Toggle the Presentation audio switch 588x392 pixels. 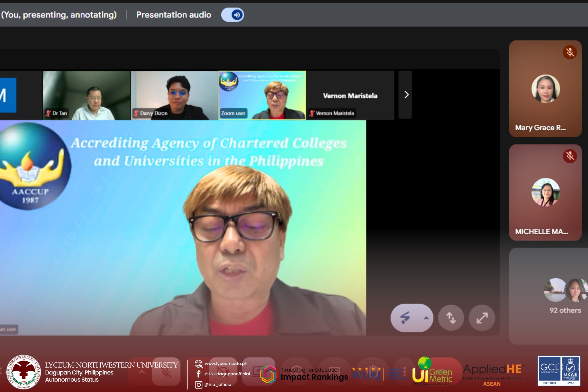pyautogui.click(x=233, y=15)
